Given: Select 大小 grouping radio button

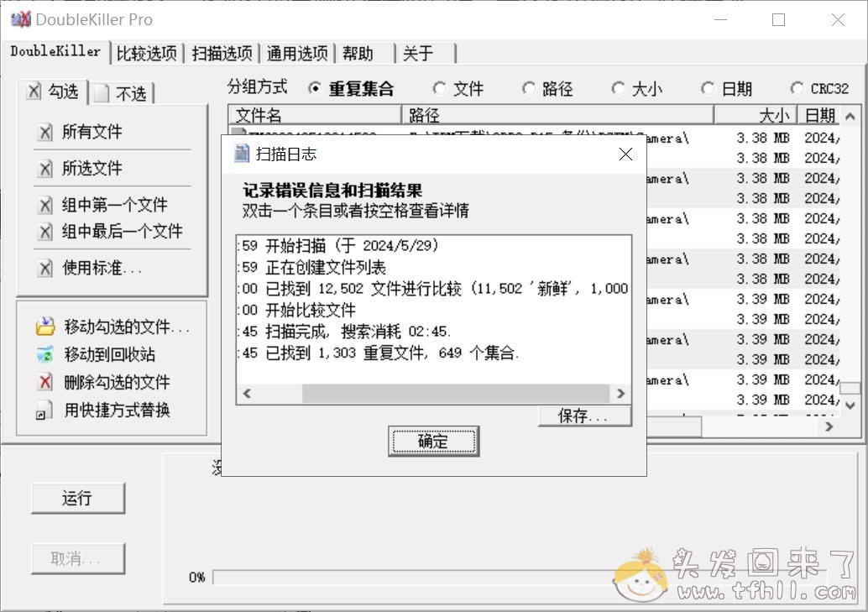Looking at the screenshot, I should tap(618, 89).
